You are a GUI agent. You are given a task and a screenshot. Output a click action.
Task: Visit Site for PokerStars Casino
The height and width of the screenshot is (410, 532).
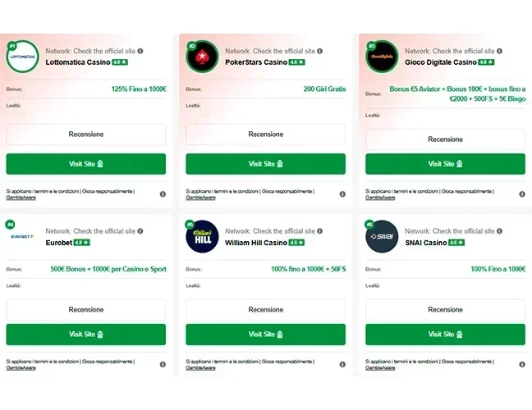coord(265,164)
